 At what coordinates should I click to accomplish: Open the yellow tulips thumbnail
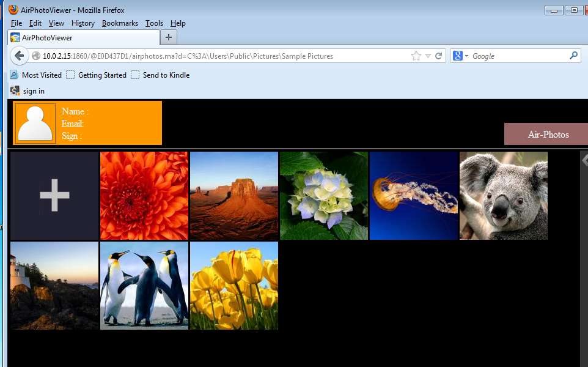(x=234, y=286)
